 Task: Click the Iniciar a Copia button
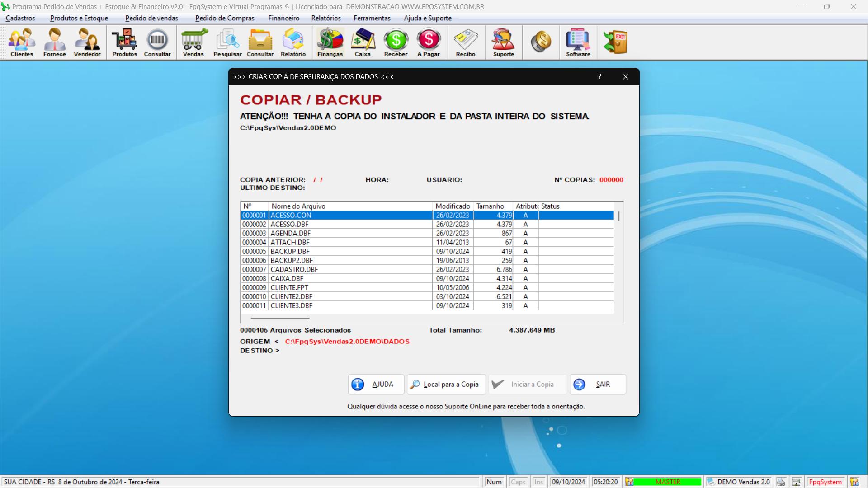(x=527, y=385)
